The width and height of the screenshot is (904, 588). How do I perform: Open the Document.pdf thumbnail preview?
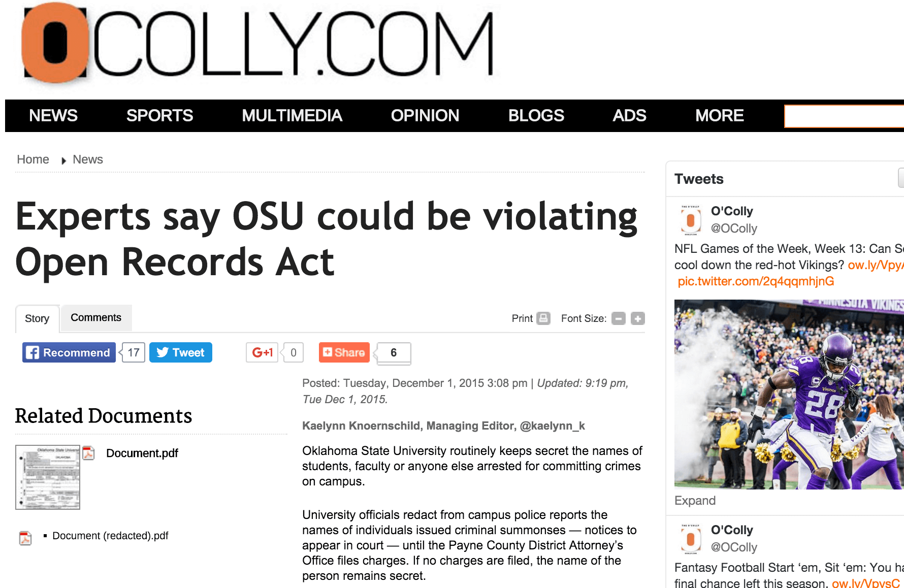[x=48, y=477]
